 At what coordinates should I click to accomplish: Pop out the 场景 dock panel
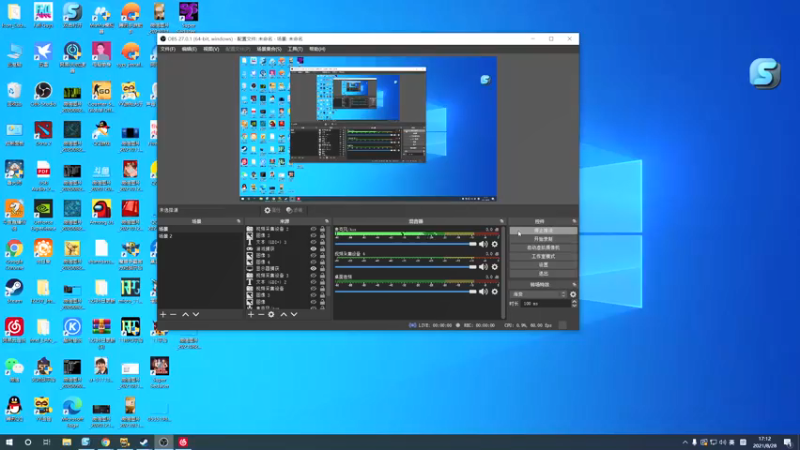point(239,221)
